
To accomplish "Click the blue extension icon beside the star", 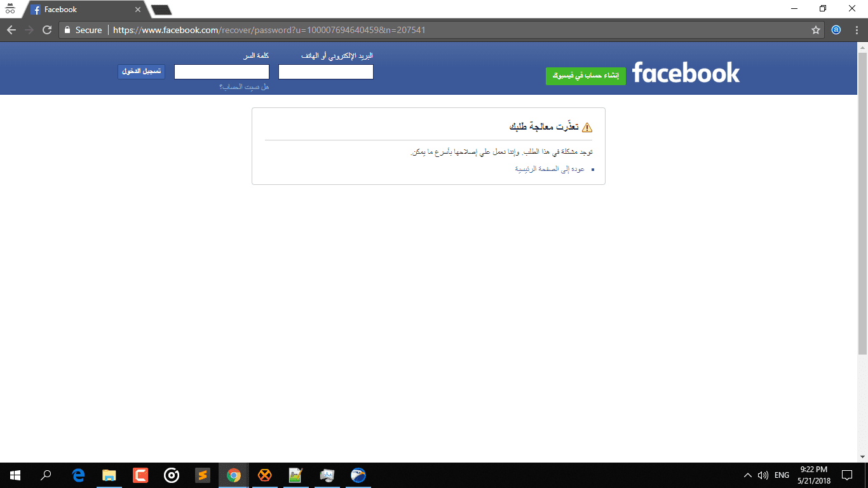I will tap(836, 30).
